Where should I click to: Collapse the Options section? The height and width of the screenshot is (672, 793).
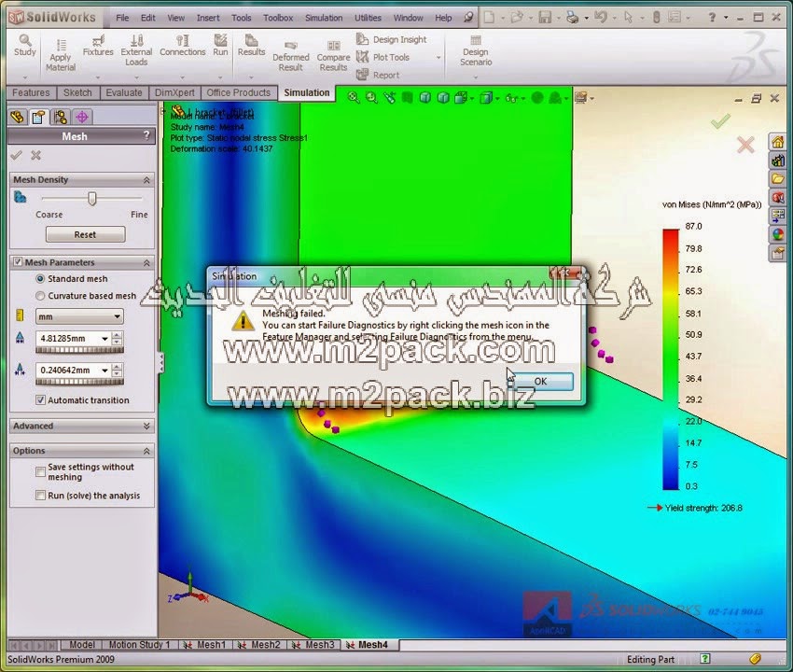click(146, 451)
